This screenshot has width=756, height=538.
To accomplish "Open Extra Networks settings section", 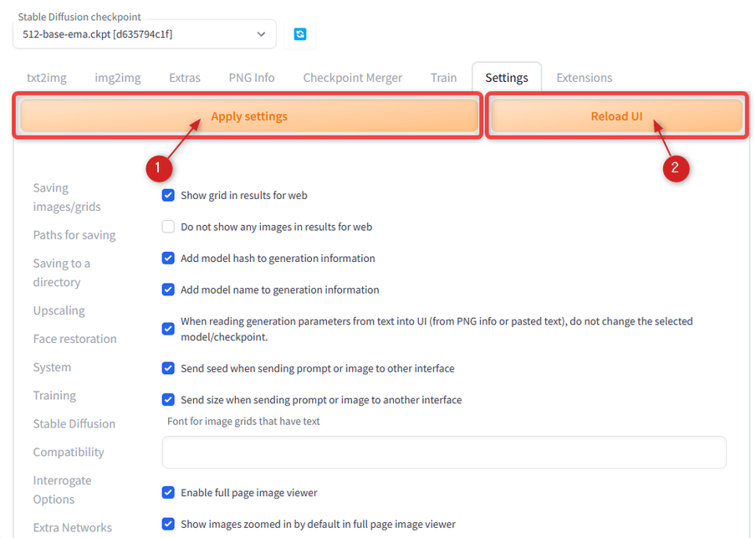I will click(x=72, y=527).
